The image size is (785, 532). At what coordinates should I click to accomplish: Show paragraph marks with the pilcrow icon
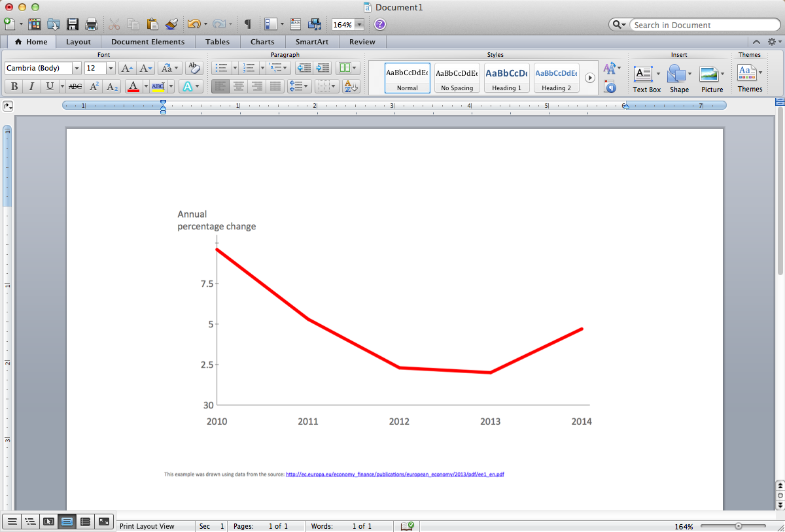point(247,24)
